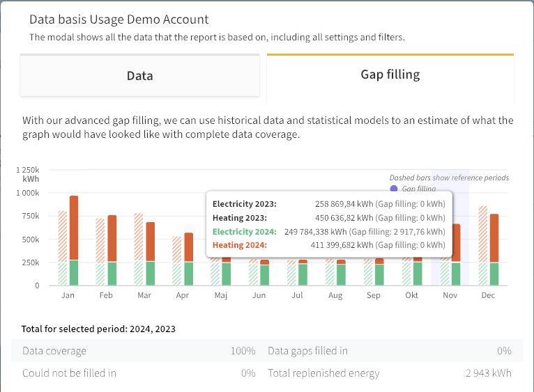Image resolution: width=534 pixels, height=392 pixels.
Task: Select the Gap filling tab
Action: (x=390, y=75)
